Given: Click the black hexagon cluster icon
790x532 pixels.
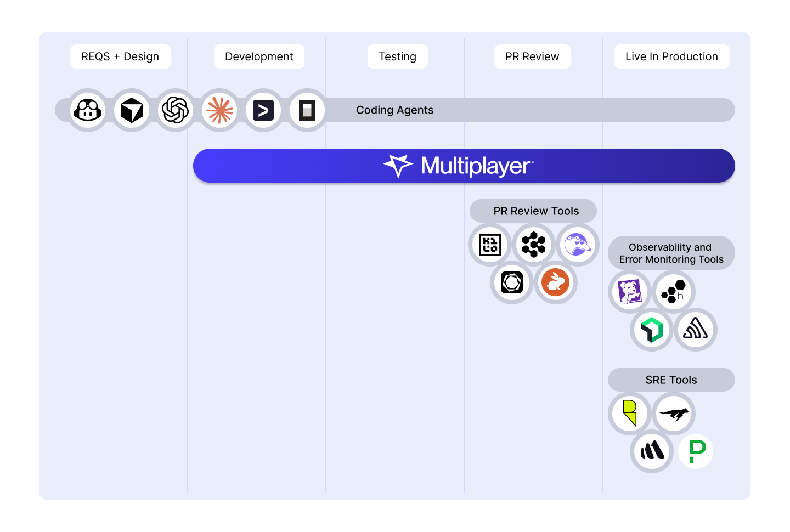Looking at the screenshot, I should click(x=534, y=245).
